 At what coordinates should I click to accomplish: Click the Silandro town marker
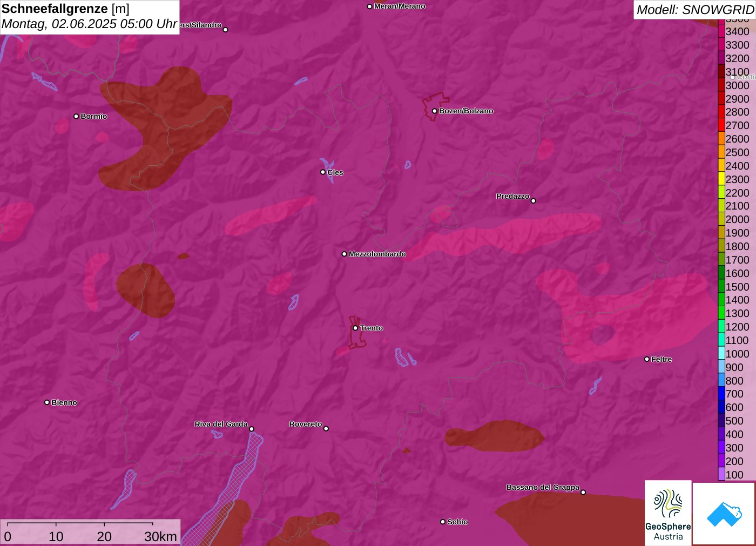(x=226, y=30)
